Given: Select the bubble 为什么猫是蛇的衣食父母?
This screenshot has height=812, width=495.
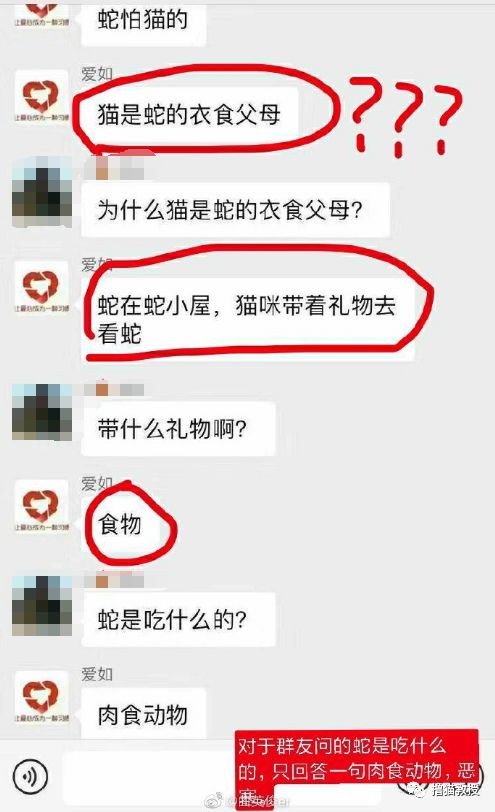Looking at the screenshot, I should point(236,210).
